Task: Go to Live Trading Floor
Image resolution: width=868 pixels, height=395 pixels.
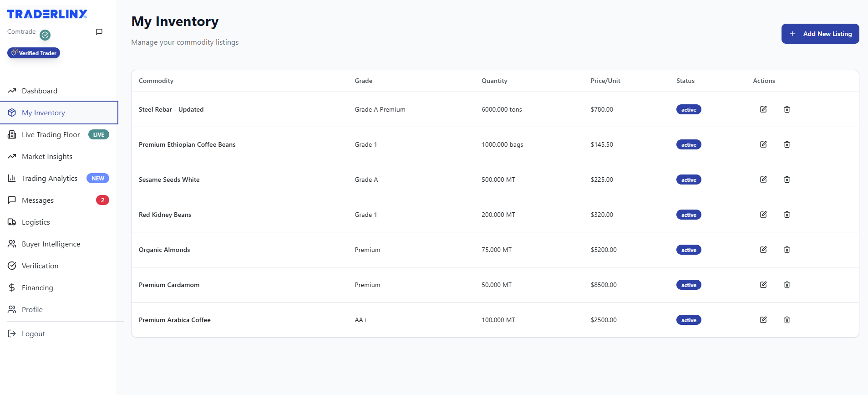Action: point(51,135)
